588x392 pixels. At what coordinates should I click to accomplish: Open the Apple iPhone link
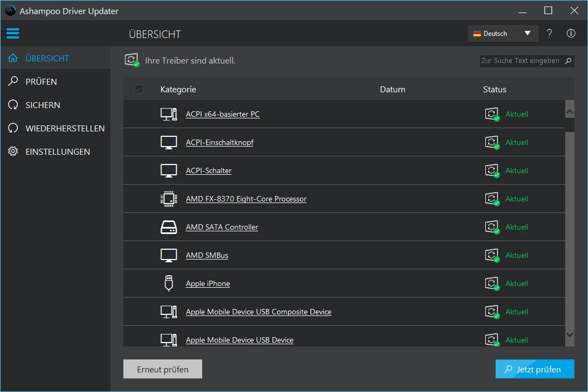pyautogui.click(x=208, y=283)
